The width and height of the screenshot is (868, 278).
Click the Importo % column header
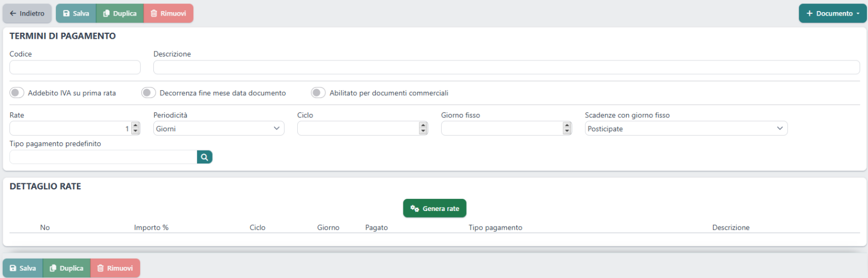click(x=151, y=228)
